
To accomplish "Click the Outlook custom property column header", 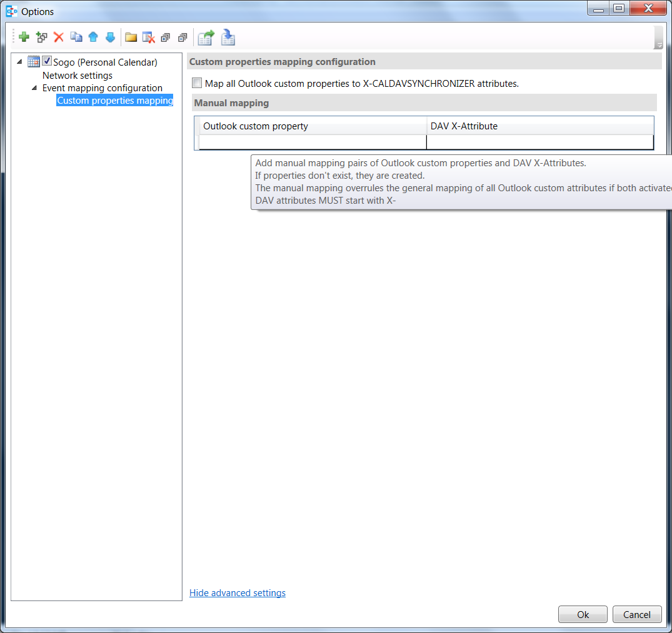I will click(x=313, y=126).
